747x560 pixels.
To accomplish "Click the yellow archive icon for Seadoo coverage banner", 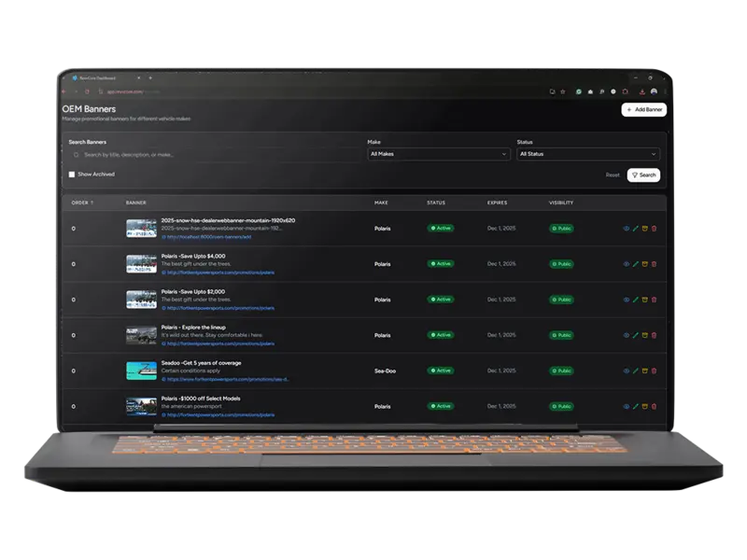I will (x=645, y=371).
